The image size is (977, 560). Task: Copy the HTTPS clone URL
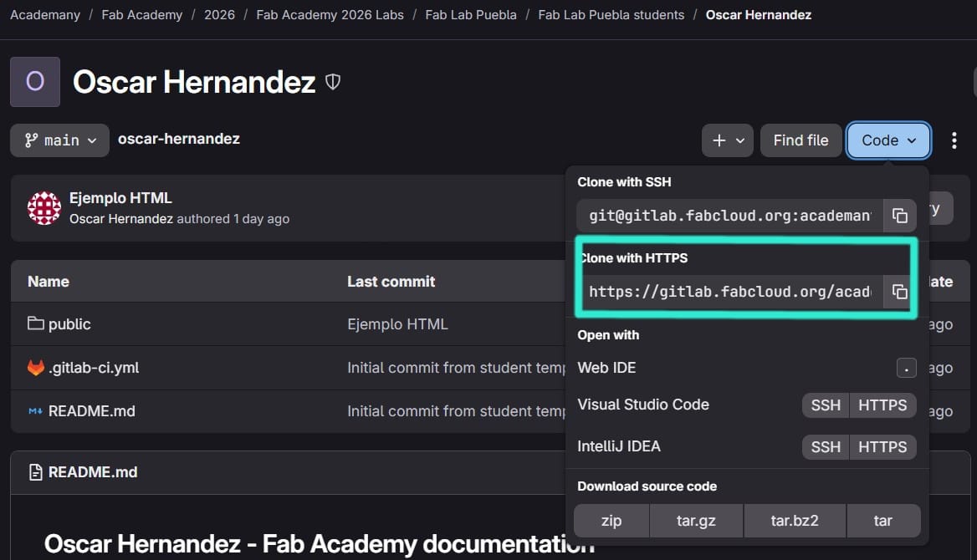(x=900, y=292)
